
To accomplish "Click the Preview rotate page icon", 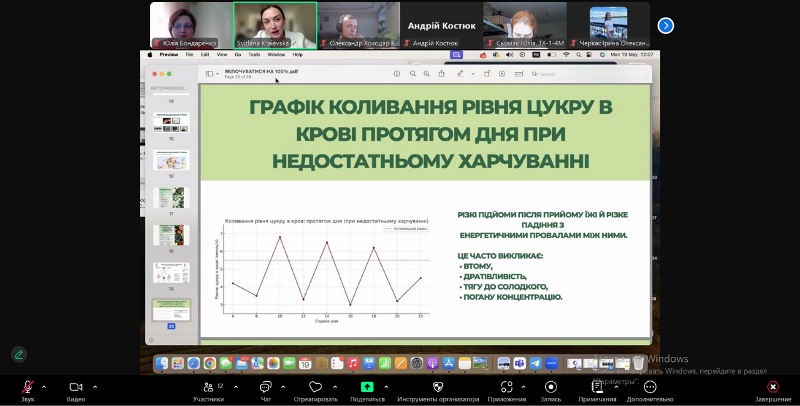I will click(x=487, y=74).
